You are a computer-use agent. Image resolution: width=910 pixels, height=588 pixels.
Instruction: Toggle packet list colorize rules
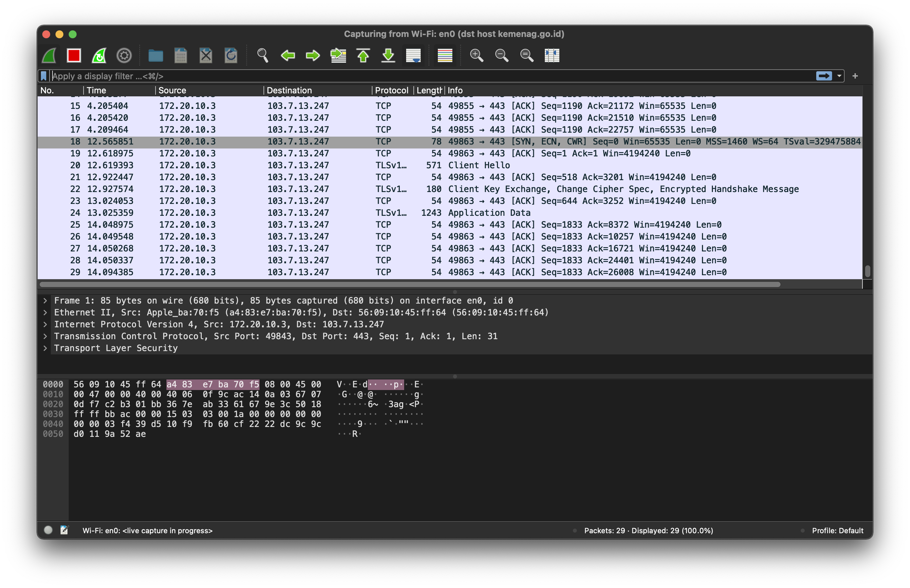[445, 56]
